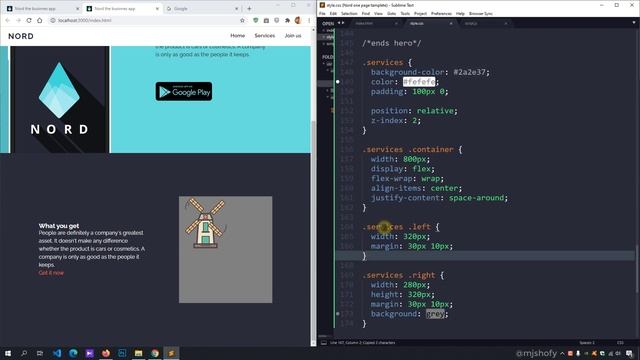The height and width of the screenshot is (360, 640).
Task: Open Sublime's View menu
Action: click(x=378, y=13)
